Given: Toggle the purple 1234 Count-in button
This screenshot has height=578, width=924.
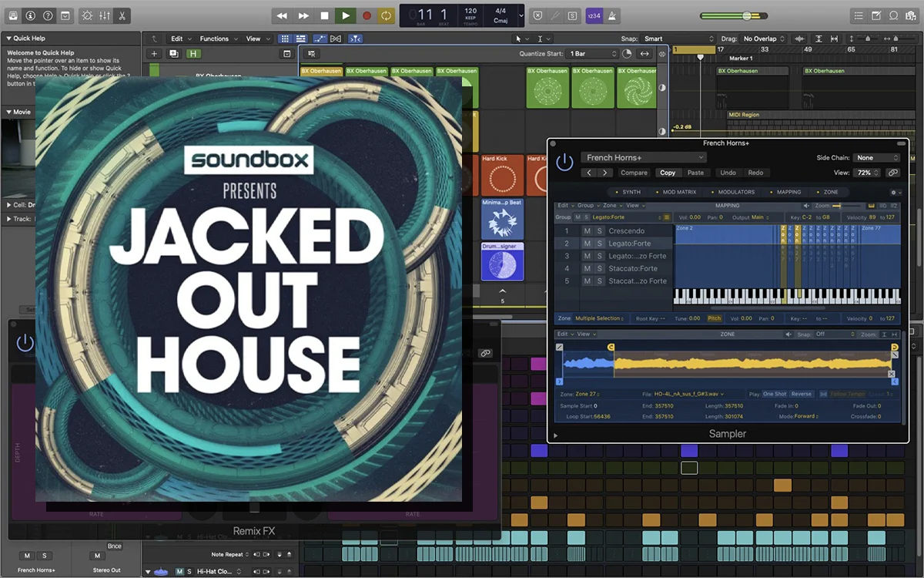Looking at the screenshot, I should pos(593,15).
